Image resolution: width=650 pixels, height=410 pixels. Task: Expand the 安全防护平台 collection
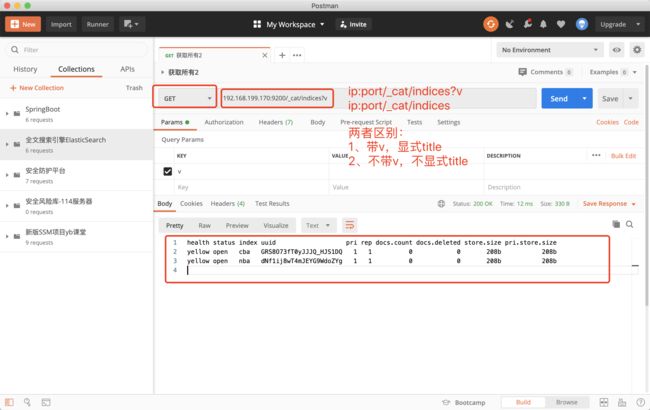tap(7, 175)
